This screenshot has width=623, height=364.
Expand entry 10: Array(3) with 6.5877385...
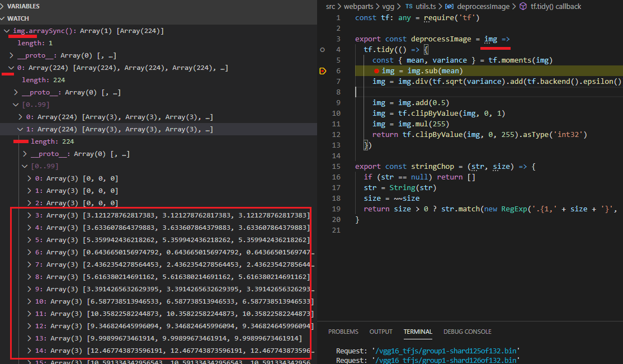(x=30, y=301)
